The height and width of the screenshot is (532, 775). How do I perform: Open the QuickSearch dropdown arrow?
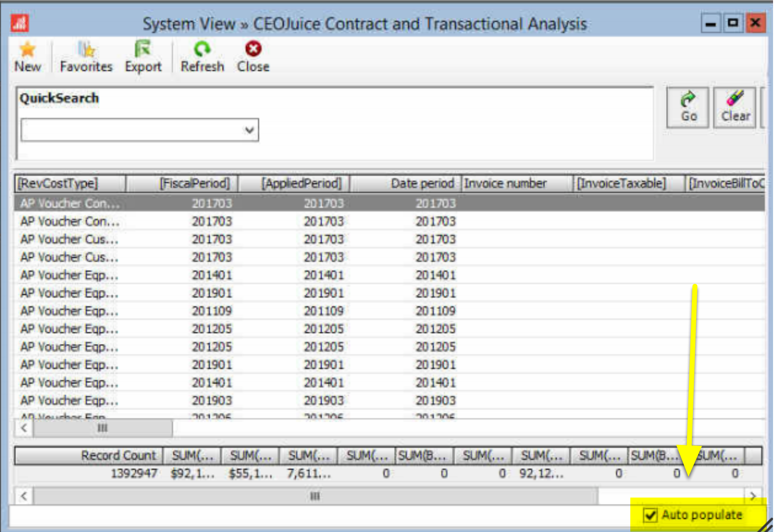(249, 130)
